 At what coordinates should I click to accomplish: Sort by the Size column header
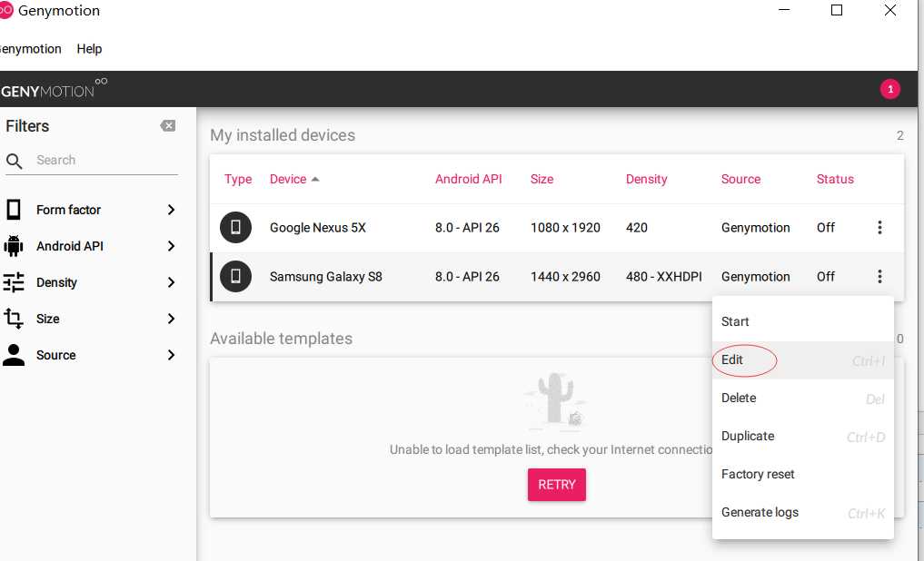pos(541,179)
